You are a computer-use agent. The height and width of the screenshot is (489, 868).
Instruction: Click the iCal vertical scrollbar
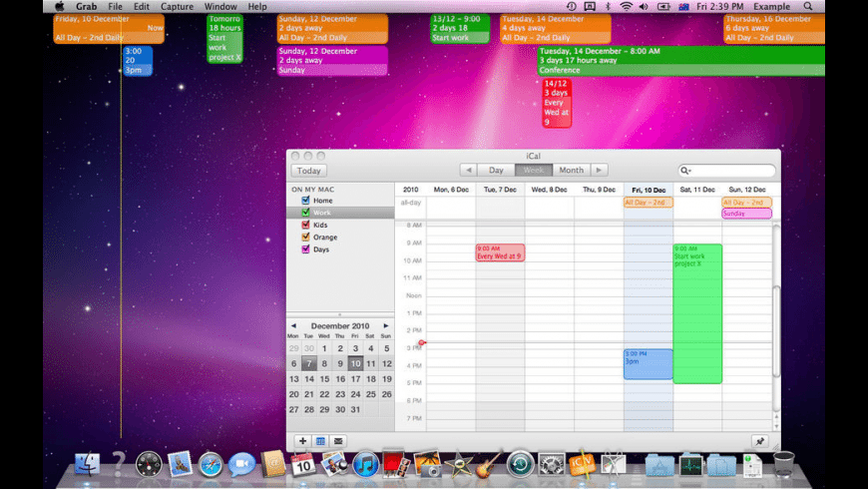[x=776, y=331]
